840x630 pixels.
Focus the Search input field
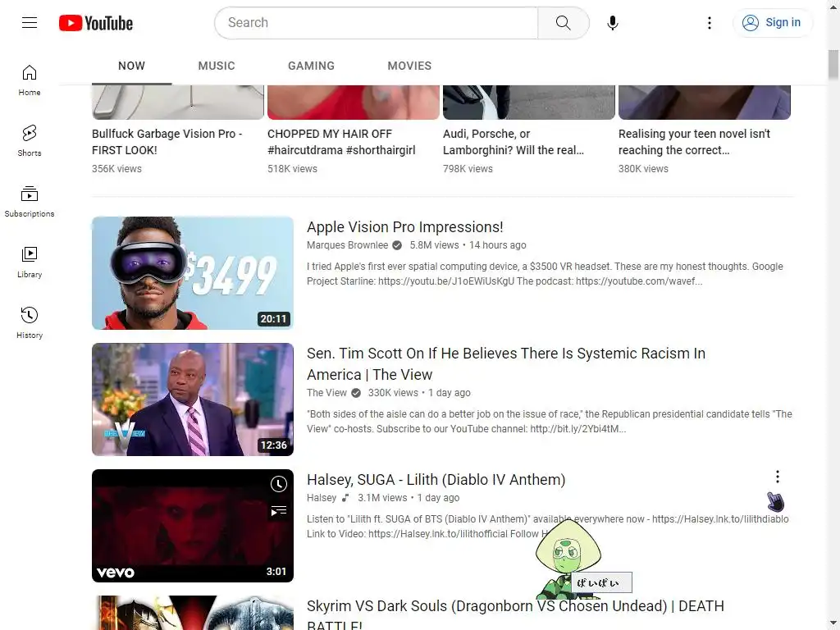[376, 22]
